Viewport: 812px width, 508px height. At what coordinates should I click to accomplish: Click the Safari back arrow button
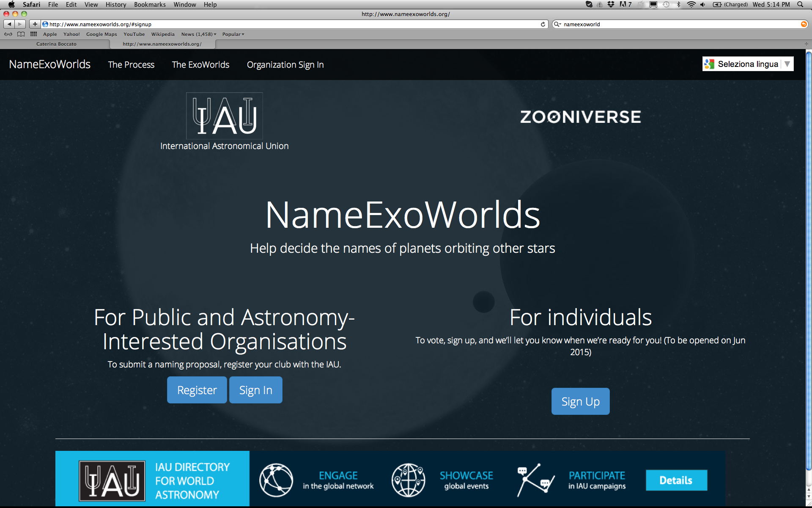(9, 24)
